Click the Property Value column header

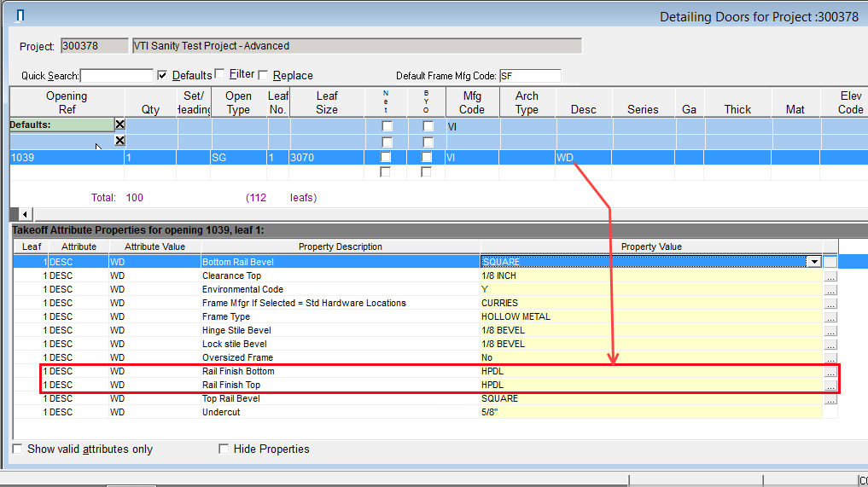coord(651,246)
